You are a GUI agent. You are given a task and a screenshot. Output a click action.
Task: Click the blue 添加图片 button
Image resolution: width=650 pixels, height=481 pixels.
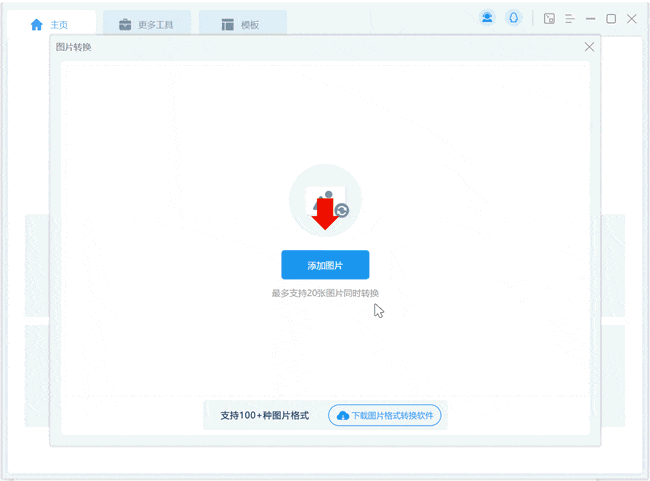[x=325, y=265]
